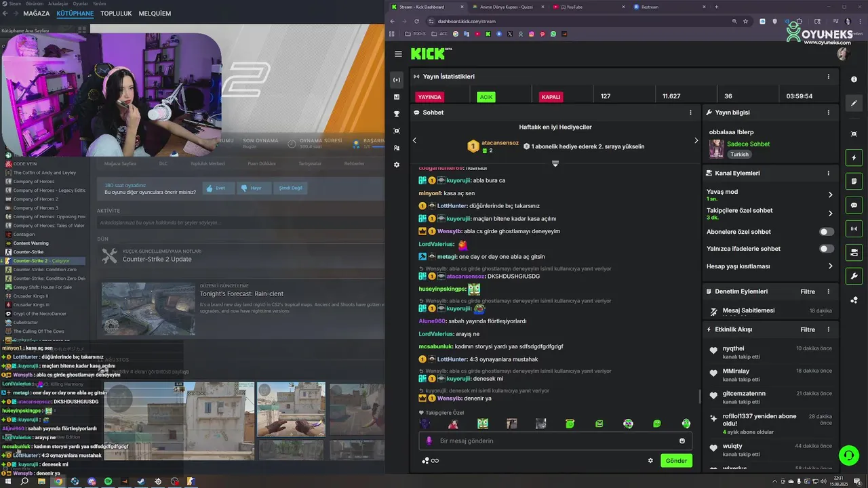Open Yayın İstatistikleri three-dot menu

coord(828,77)
